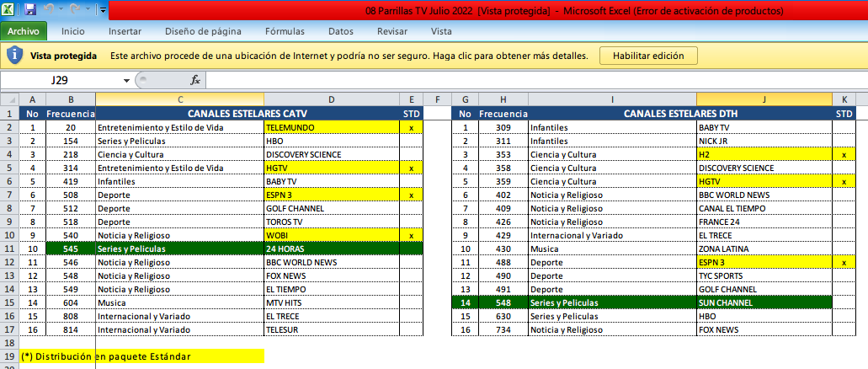
Task: Select column C header
Action: 180,99
